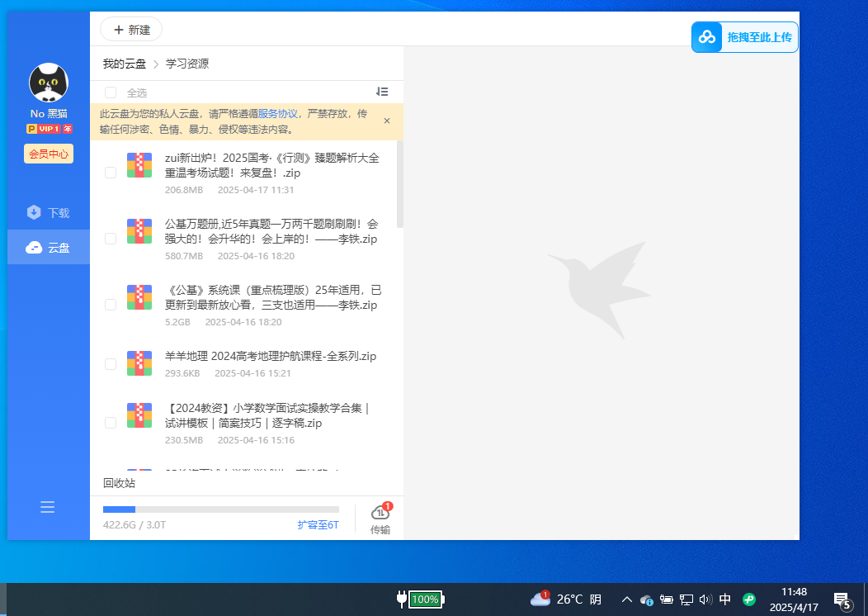Click zip icon of 羊羊地理 file
Image resolution: width=868 pixels, height=616 pixels.
(139, 362)
